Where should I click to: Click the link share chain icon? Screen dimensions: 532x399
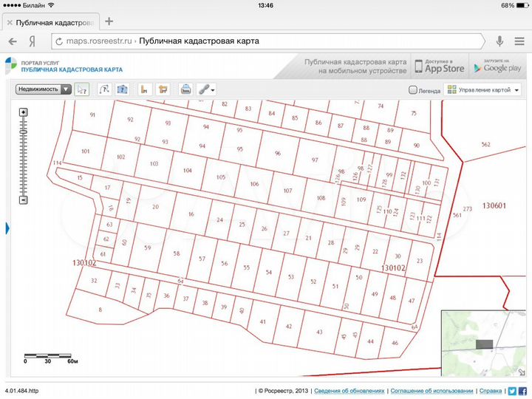(204, 89)
